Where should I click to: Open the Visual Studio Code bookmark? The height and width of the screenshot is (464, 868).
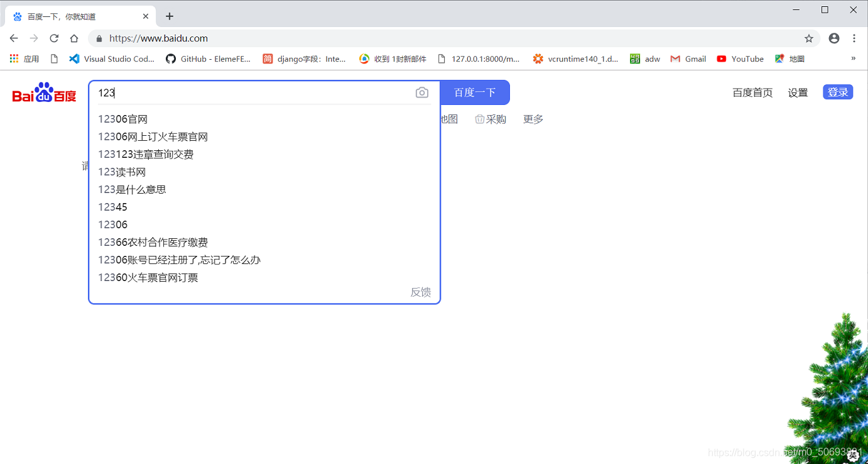click(x=112, y=58)
